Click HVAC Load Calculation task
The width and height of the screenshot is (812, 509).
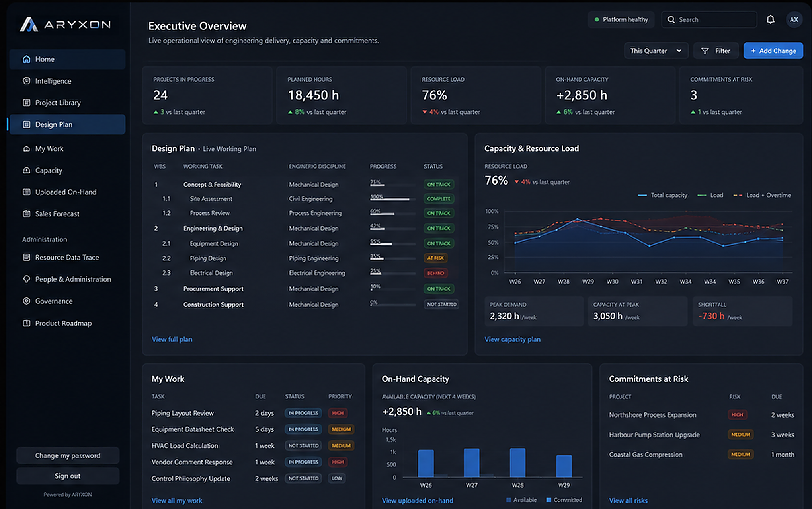coord(185,446)
